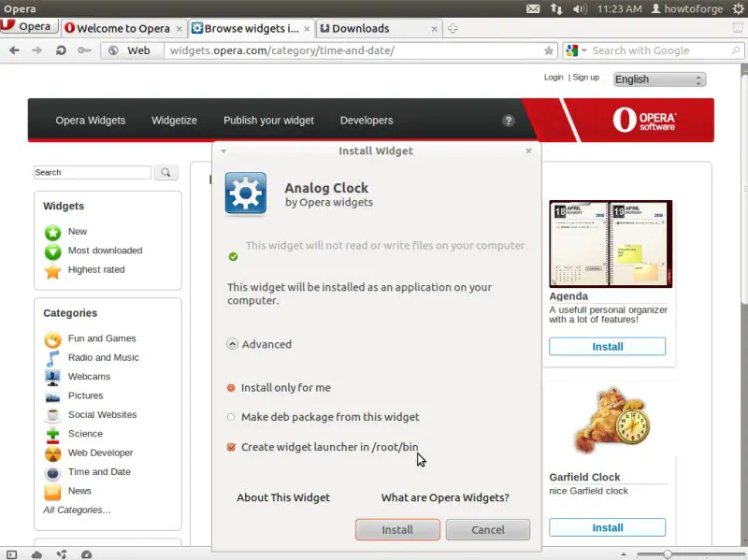
Task: Open the News category
Action: (79, 491)
